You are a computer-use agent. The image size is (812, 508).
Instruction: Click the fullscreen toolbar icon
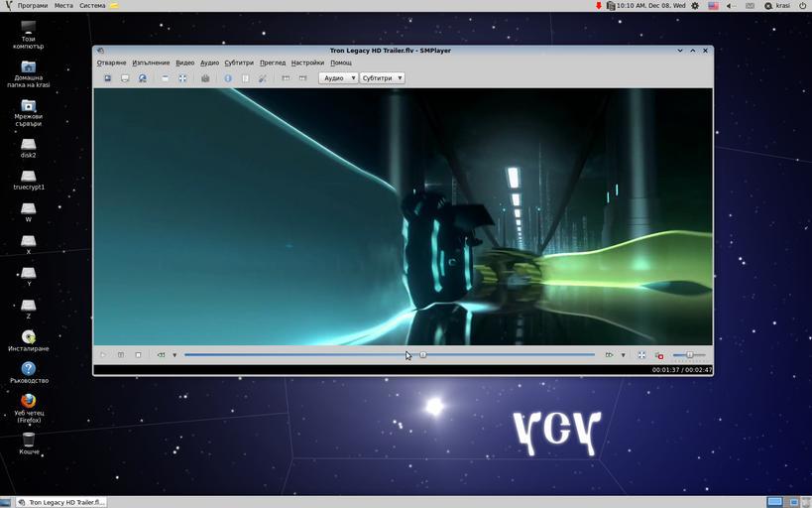pyautogui.click(x=182, y=78)
